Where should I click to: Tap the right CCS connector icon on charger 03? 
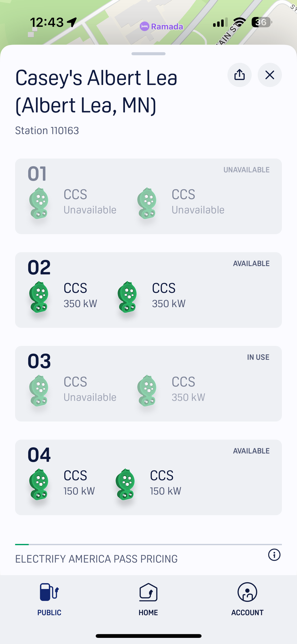coord(147,390)
